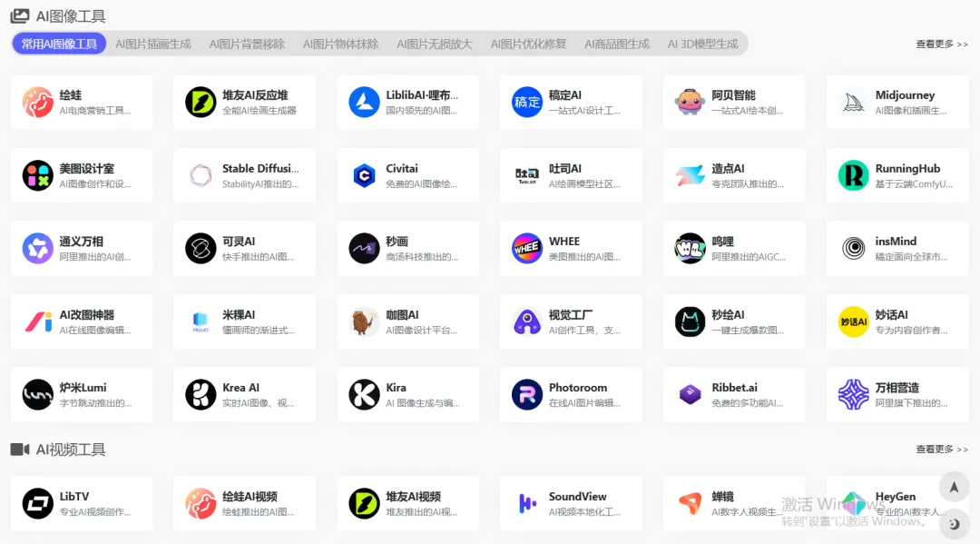Viewport: 980px width, 544px height.
Task: Click the 视觉工厂 purple icon
Action: point(527,321)
